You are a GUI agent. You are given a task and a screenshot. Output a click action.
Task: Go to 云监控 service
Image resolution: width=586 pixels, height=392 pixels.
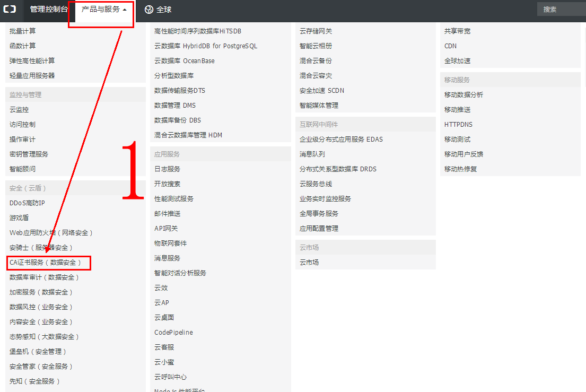click(19, 110)
